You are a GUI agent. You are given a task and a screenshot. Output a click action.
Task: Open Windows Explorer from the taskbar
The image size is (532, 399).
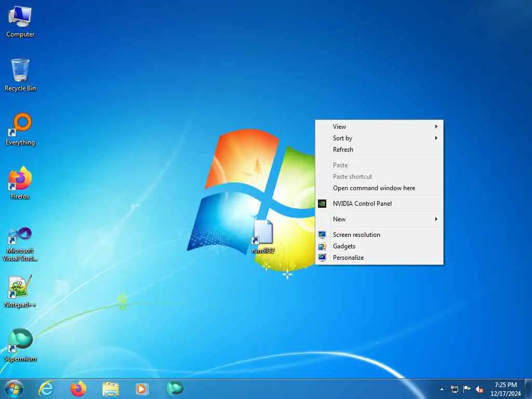(x=111, y=389)
